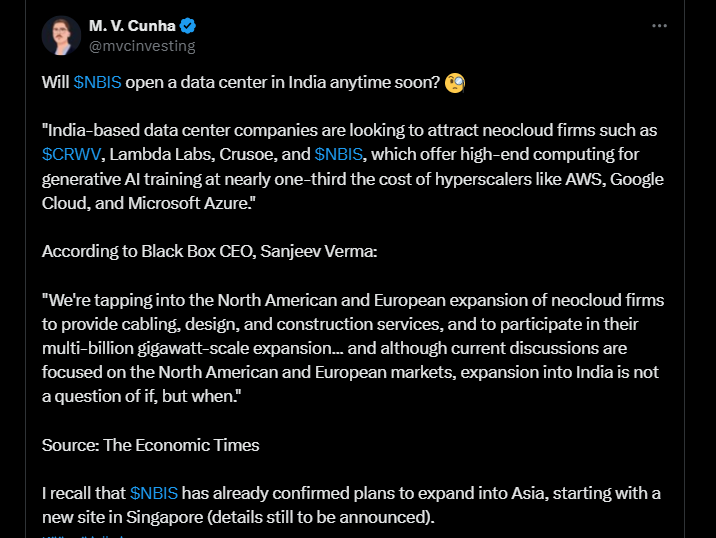Viewport: 716px width, 538px height.
Task: Click the 'Sanjeev Verma' name text
Action: (x=318, y=251)
